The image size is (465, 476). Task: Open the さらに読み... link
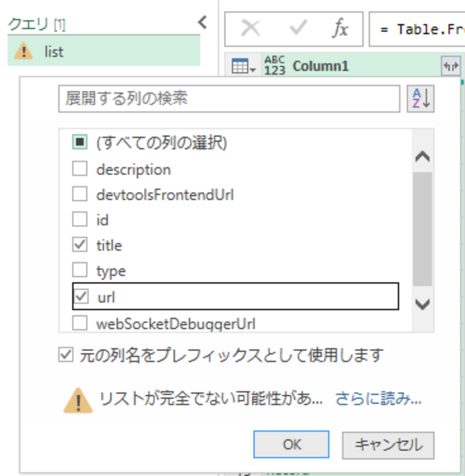coord(378,398)
